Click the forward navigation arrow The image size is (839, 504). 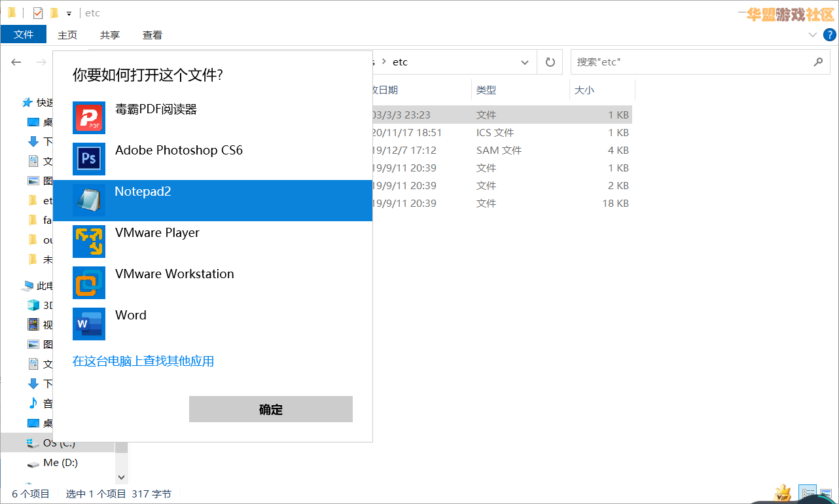tap(41, 62)
